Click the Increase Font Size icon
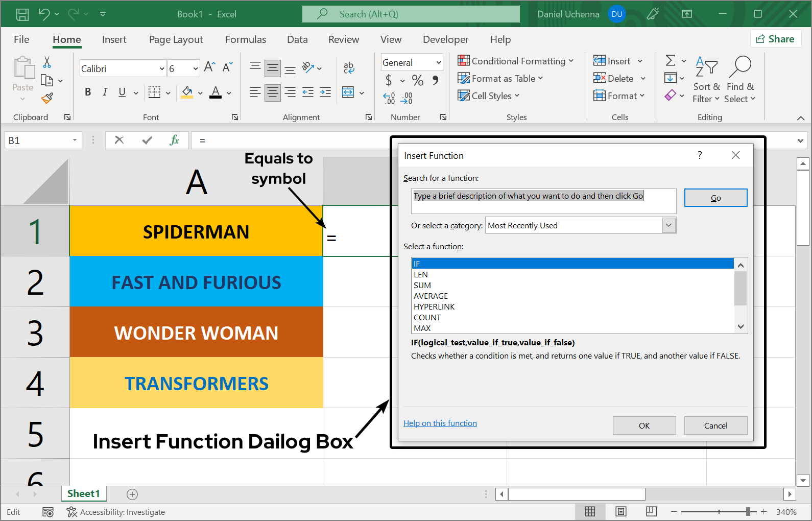The height and width of the screenshot is (521, 812). [209, 67]
